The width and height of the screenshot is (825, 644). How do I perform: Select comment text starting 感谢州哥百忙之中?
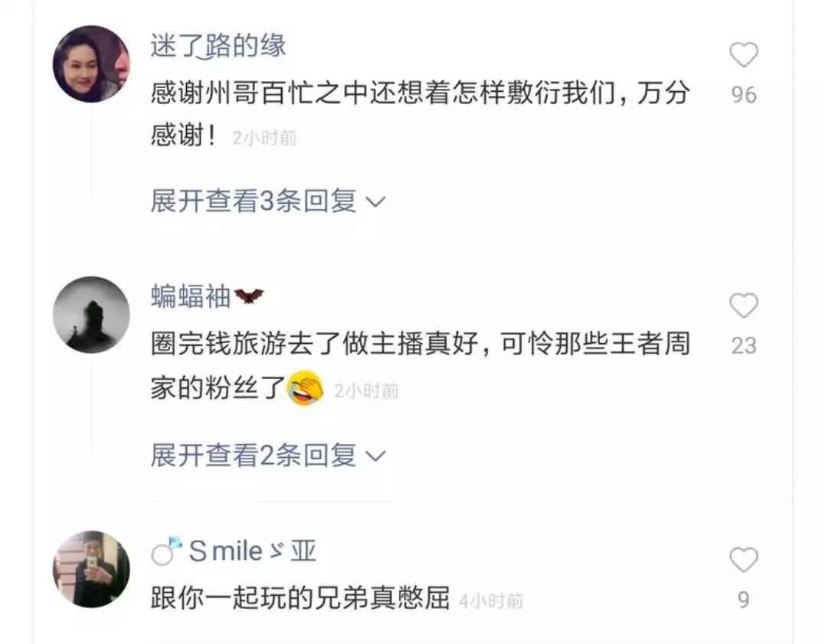coord(420,114)
